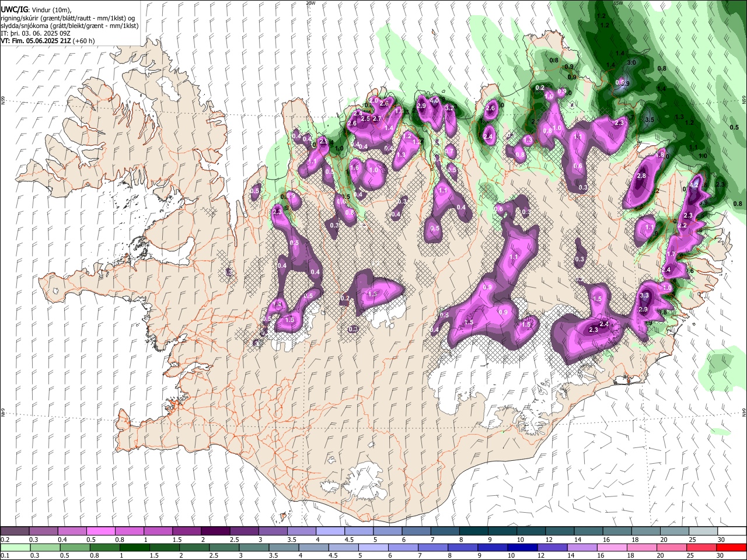Click the 3.2 precipitation value on the map

point(449,108)
